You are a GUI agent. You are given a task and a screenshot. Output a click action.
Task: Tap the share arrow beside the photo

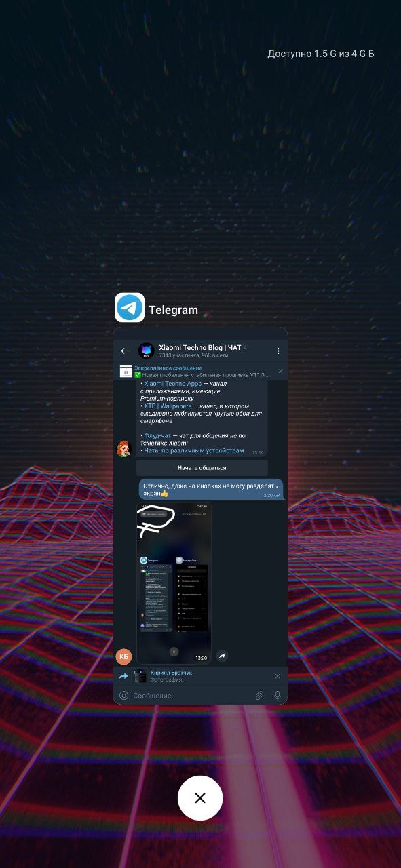(222, 656)
